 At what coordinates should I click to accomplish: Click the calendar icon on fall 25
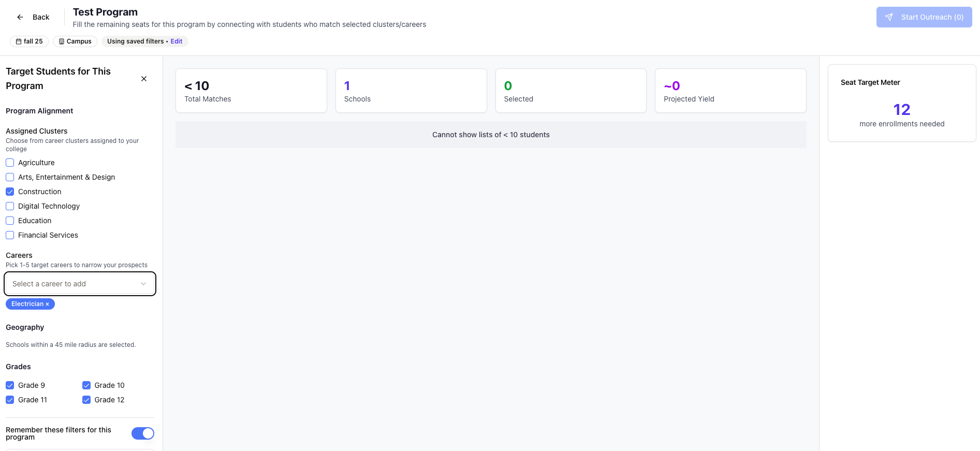tap(19, 41)
